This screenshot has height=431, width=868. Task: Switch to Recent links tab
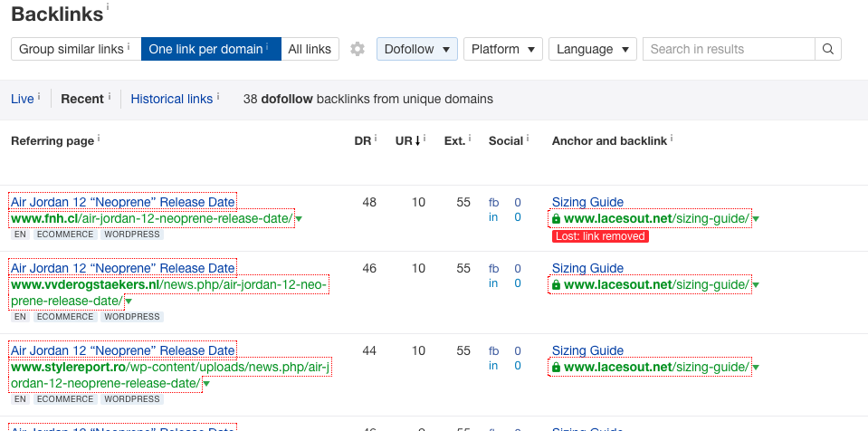coord(82,99)
